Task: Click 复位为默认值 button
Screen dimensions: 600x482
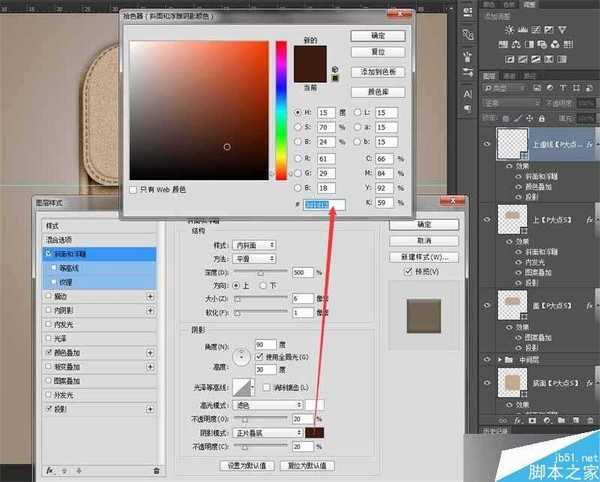Action: (307, 466)
